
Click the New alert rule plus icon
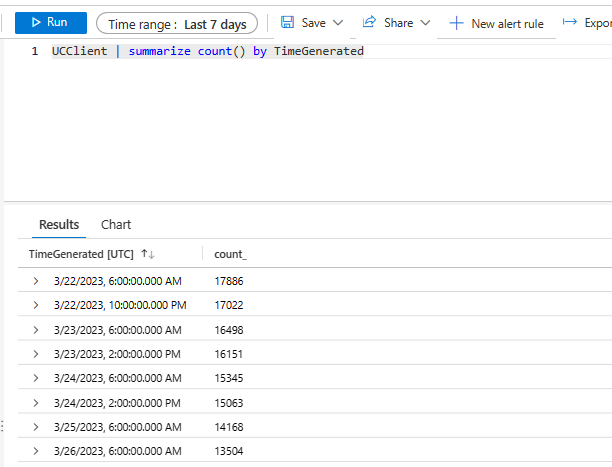tap(456, 23)
